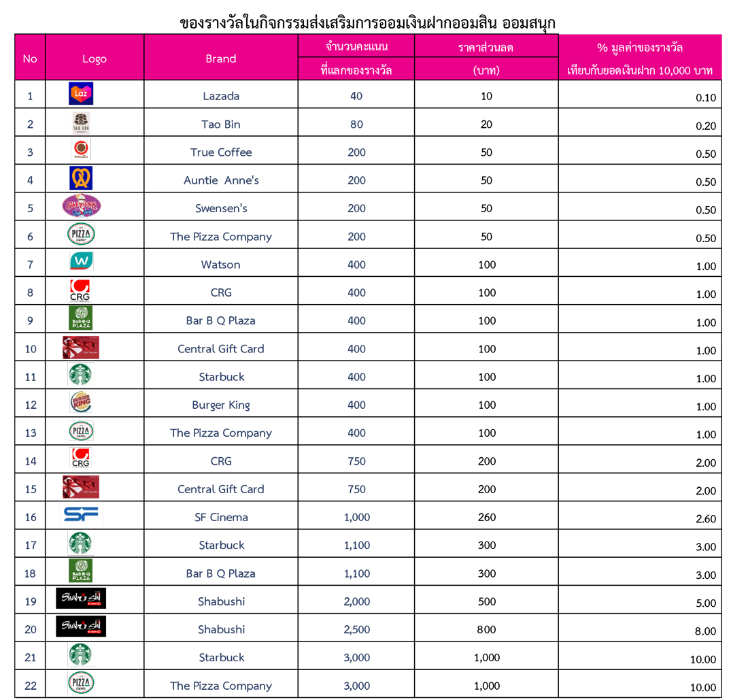Click the percentage value '2.60'
The image size is (748, 700).
pyautogui.click(x=706, y=518)
